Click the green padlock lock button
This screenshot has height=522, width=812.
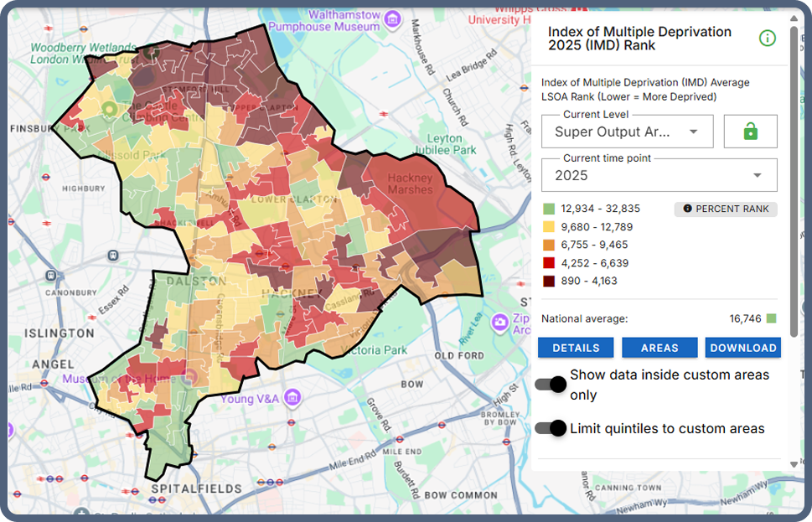750,132
